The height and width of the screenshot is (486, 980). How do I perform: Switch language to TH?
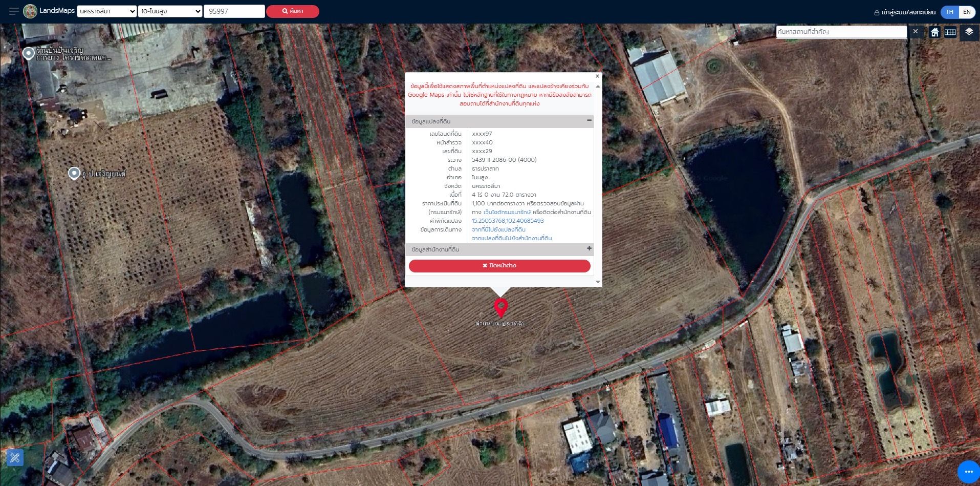pos(950,12)
